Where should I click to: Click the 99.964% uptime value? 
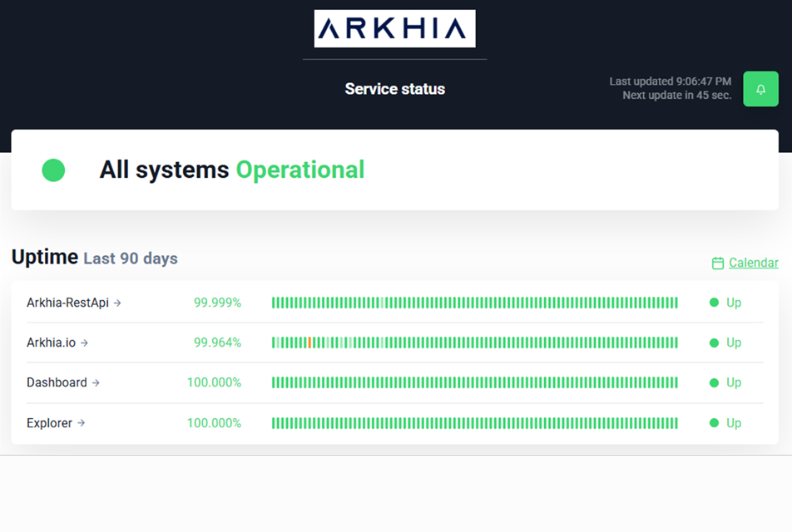[x=217, y=342]
